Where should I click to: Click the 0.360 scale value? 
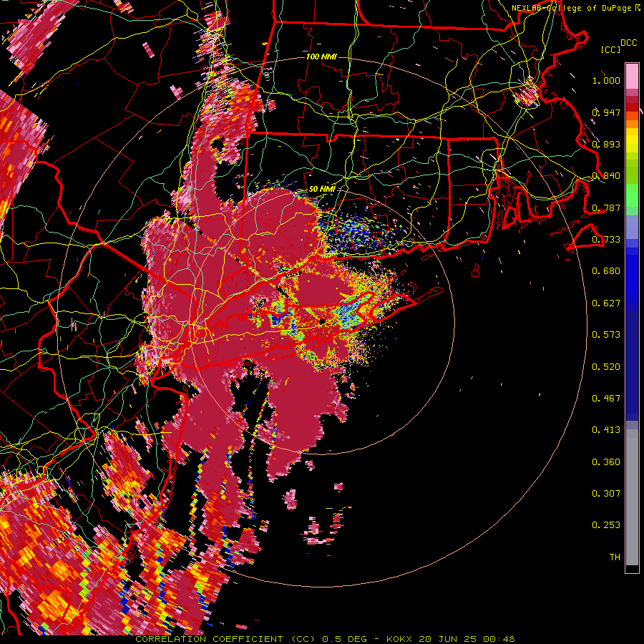point(606,462)
